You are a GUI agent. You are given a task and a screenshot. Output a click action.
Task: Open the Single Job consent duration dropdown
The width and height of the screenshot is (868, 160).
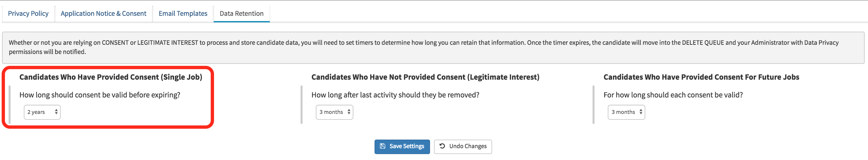click(x=42, y=112)
